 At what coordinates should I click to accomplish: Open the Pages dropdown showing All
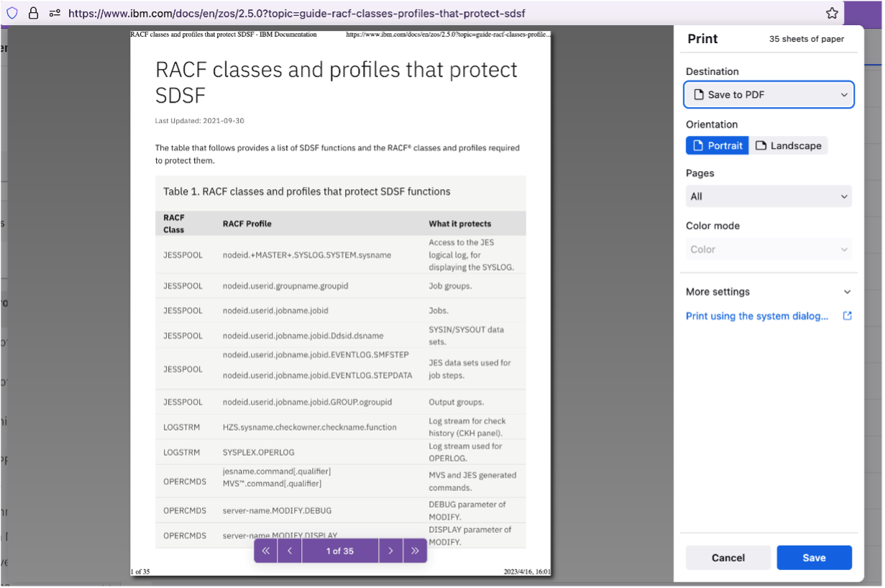[769, 196]
